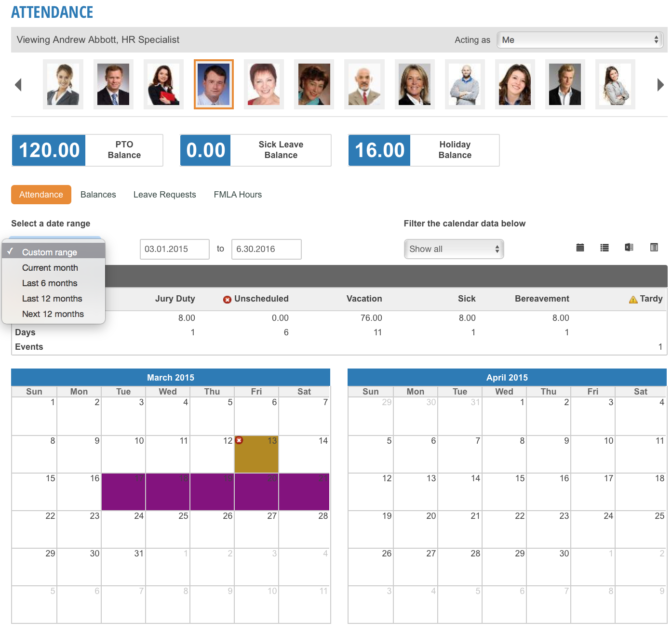The image size is (672, 633).
Task: Export calendar data to Excel
Action: click(629, 248)
